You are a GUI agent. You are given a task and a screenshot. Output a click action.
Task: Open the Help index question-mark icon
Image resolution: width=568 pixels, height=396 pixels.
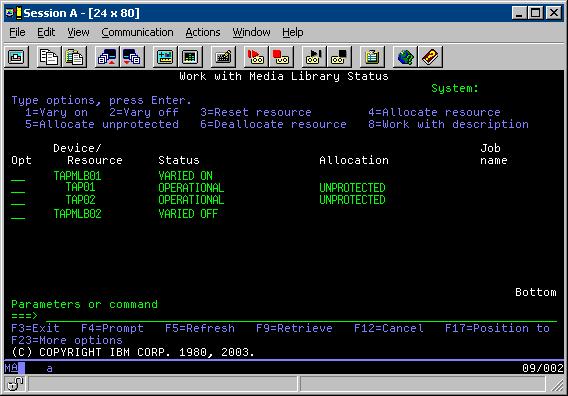point(430,57)
